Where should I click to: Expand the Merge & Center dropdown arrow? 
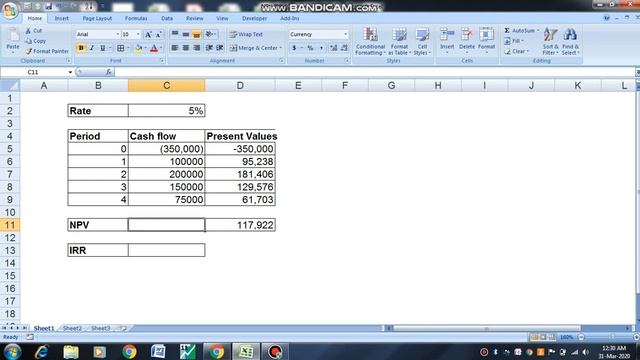[x=281, y=48]
